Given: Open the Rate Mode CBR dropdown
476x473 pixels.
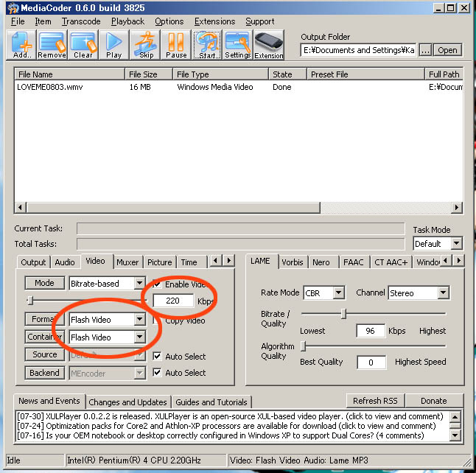Looking at the screenshot, I should click(x=338, y=293).
